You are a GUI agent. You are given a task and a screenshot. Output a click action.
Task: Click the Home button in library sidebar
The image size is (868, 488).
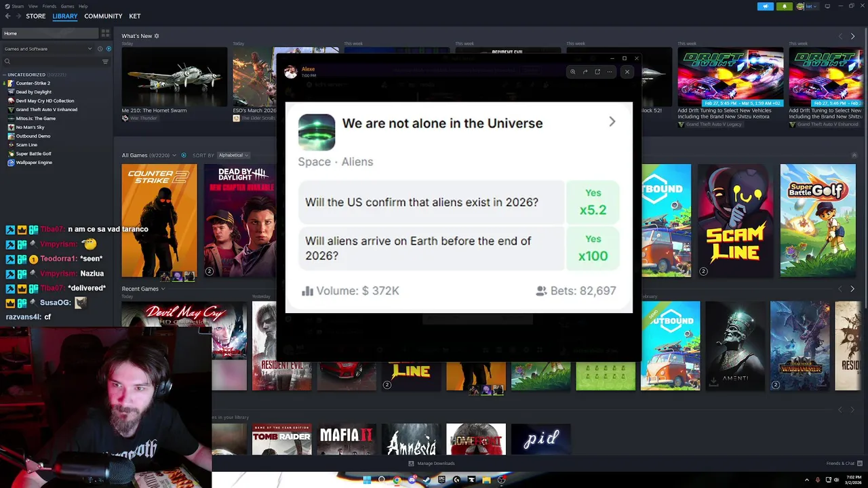49,33
